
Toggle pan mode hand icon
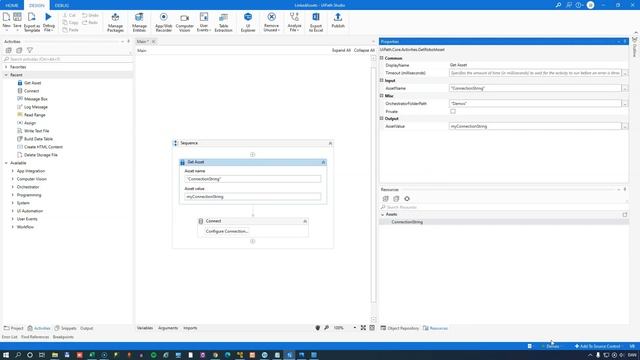pos(318,328)
